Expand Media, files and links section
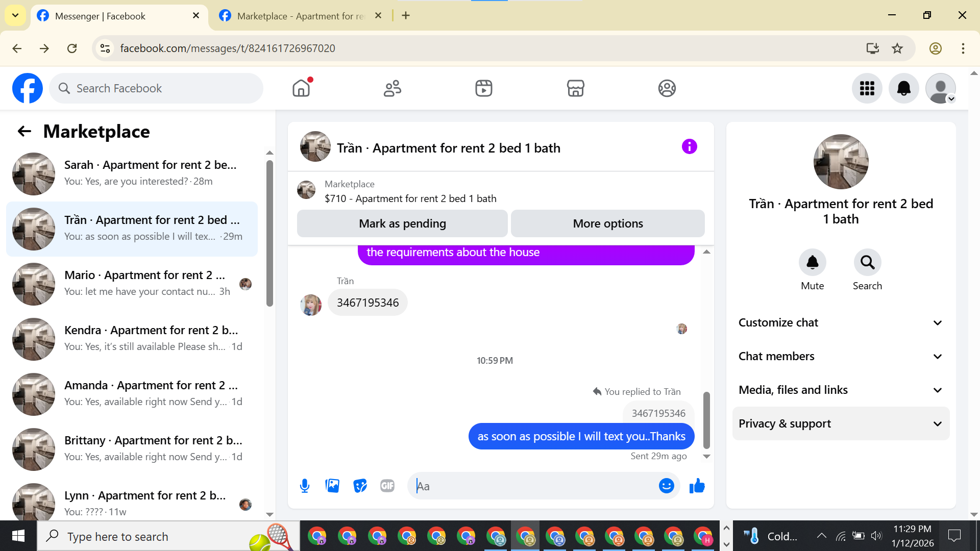Screen dimensions: 980x551 tap(841, 390)
